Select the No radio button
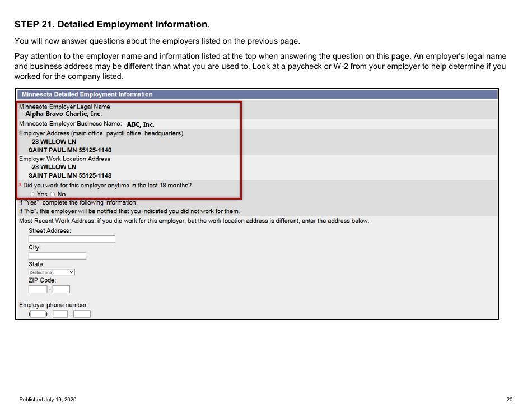532x412 pixels. point(52,194)
